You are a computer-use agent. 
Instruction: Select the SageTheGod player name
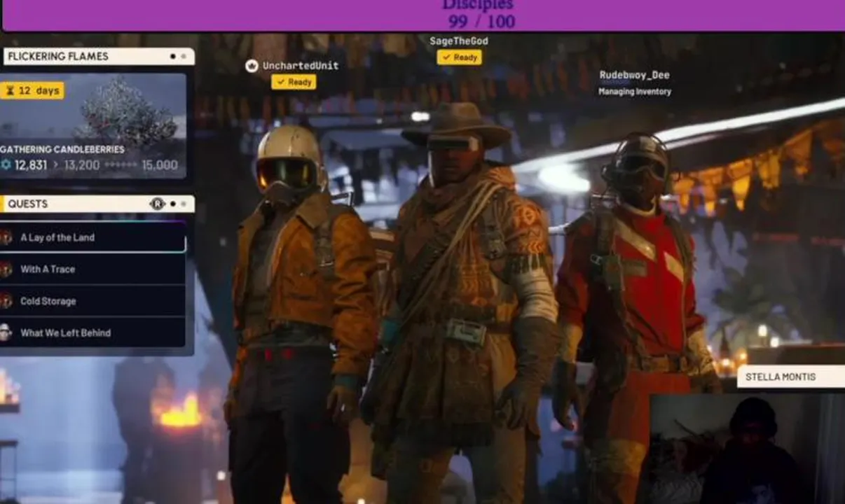coord(459,41)
